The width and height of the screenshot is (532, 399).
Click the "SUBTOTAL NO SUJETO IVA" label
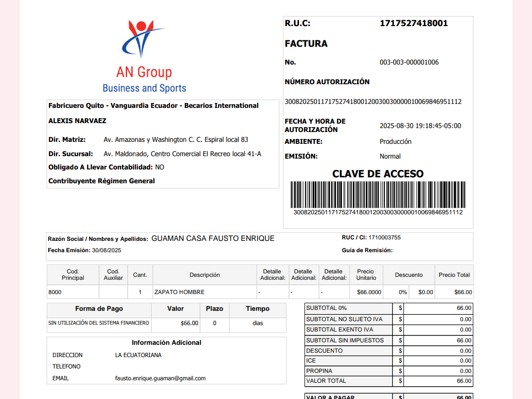click(x=344, y=319)
